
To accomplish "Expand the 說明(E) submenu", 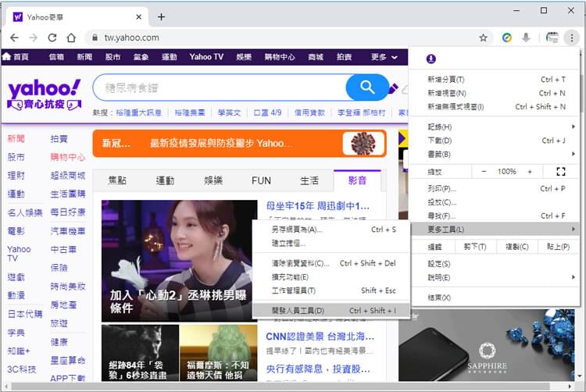I will click(x=495, y=277).
